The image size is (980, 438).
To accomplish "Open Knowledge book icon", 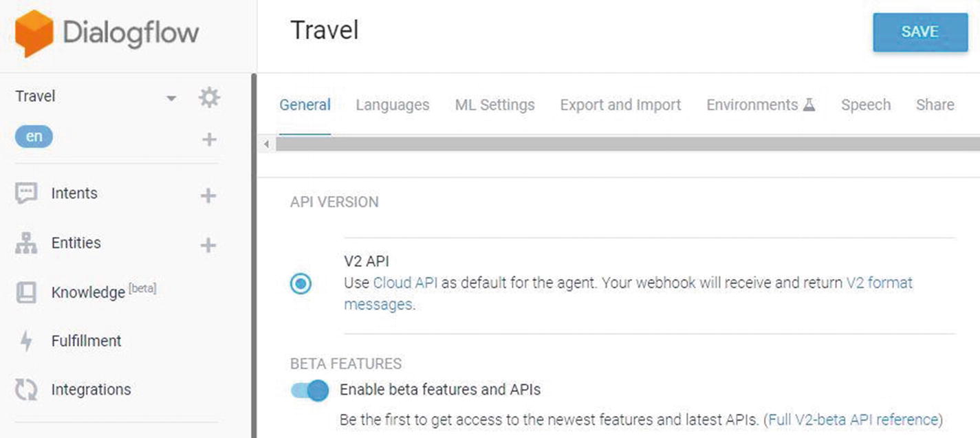I will click(x=26, y=292).
